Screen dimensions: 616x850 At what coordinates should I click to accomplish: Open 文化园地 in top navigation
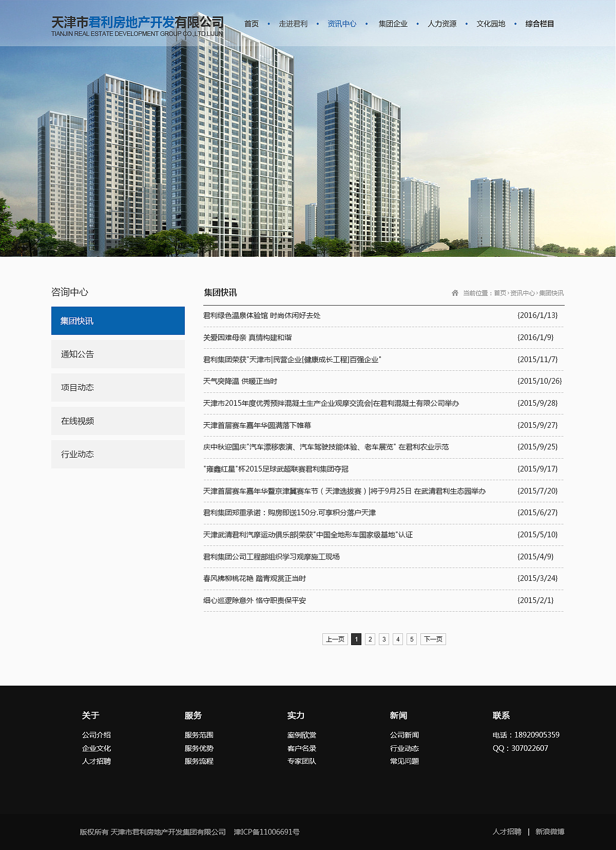coord(491,24)
